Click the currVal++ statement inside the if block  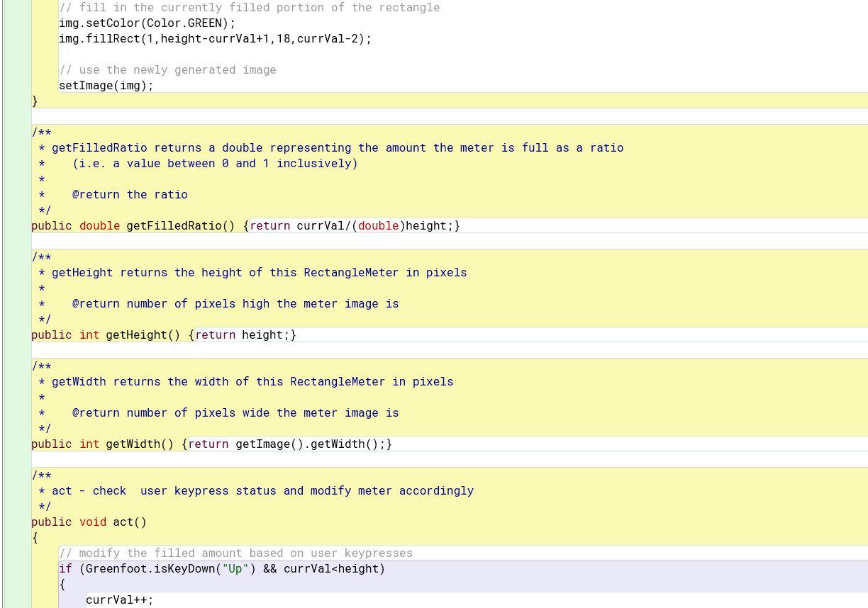coord(119,599)
